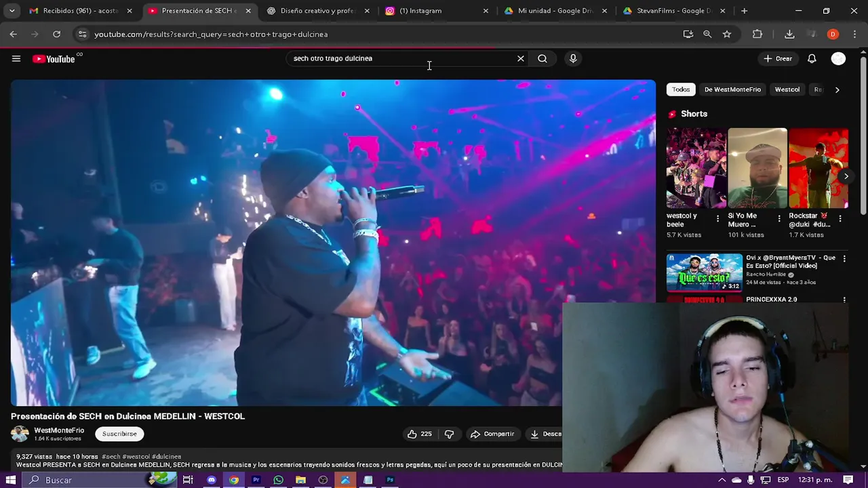Open Task View on the taskbar
This screenshot has height=488, width=868.
[188, 480]
